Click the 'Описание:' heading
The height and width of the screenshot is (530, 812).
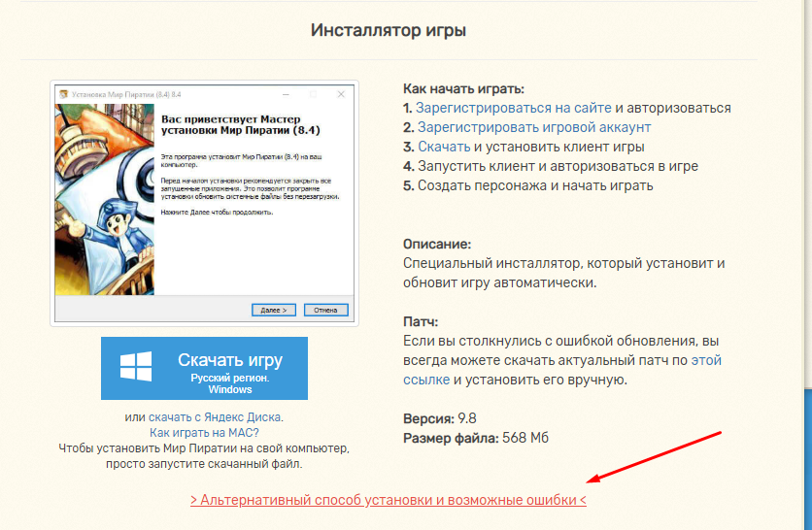437,244
